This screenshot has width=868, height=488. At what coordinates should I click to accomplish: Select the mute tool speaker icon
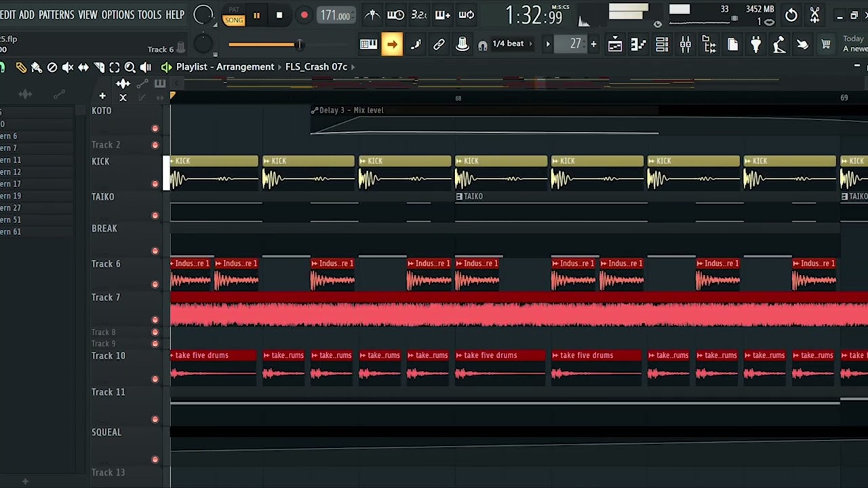coord(68,67)
